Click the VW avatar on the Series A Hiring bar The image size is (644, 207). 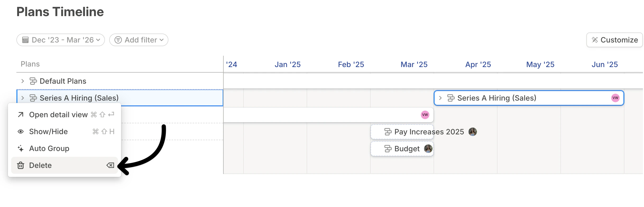615,98
